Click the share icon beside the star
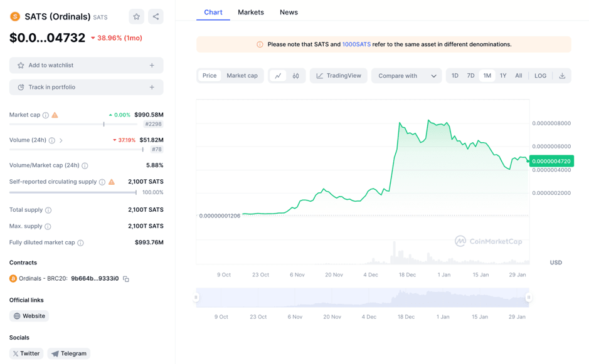589x364 pixels. (156, 17)
